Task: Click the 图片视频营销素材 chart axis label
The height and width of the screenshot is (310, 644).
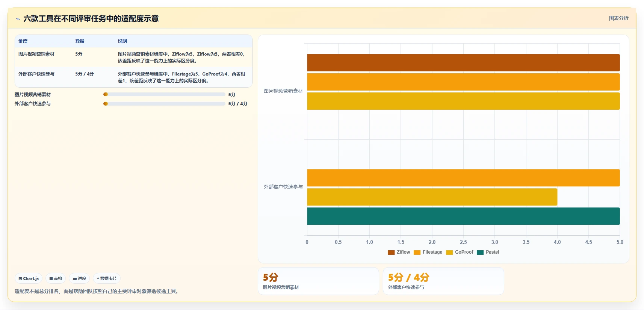Action: tap(283, 91)
